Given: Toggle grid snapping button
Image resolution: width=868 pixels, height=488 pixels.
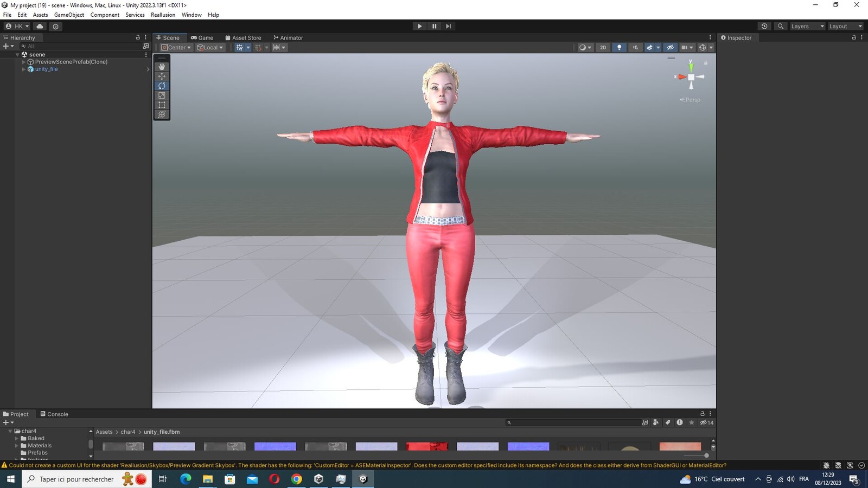Looking at the screenshot, I should pyautogui.click(x=258, y=48).
